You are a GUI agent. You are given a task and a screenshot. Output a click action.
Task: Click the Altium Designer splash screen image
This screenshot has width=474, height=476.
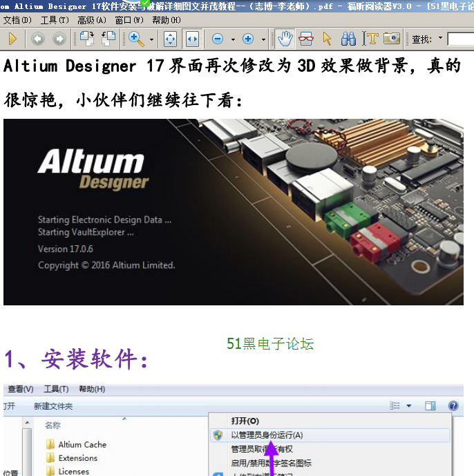click(234, 212)
